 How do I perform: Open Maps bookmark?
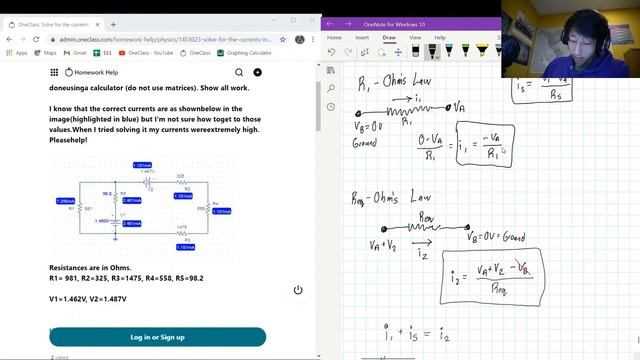pos(45,53)
